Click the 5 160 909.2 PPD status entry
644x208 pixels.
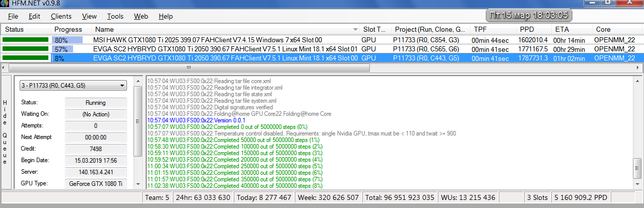pyautogui.click(x=581, y=197)
